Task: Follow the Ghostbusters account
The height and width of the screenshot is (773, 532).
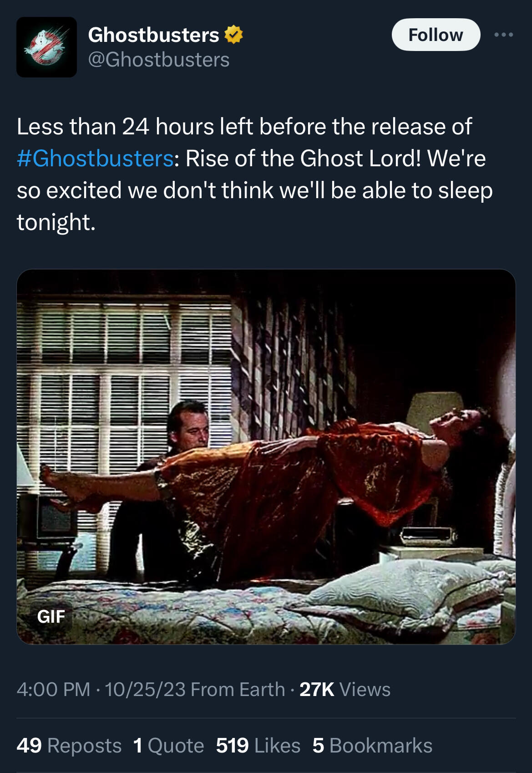Action: point(436,35)
